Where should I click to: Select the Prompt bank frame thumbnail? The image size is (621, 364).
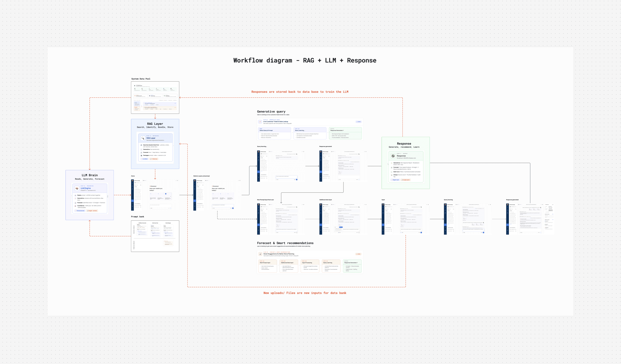click(155, 236)
